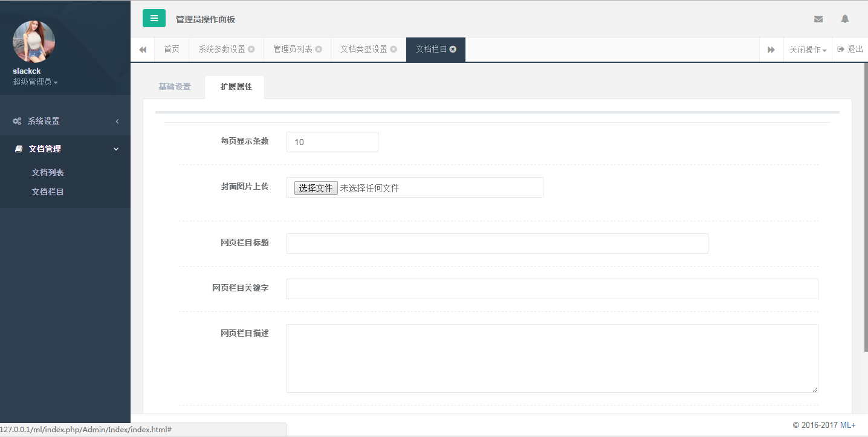Expand the 系统设置 sidebar menu
The height and width of the screenshot is (437, 868).
[x=65, y=121]
